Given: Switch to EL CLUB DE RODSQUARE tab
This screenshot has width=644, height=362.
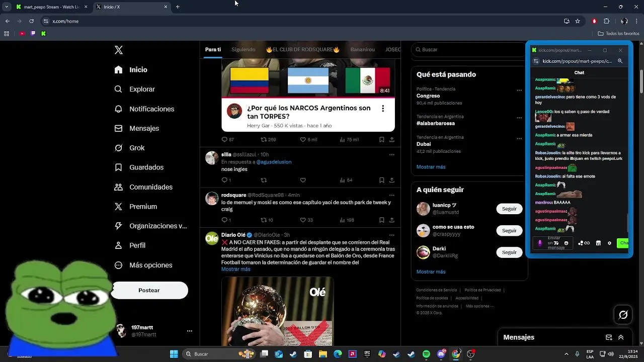Looking at the screenshot, I should point(303,50).
